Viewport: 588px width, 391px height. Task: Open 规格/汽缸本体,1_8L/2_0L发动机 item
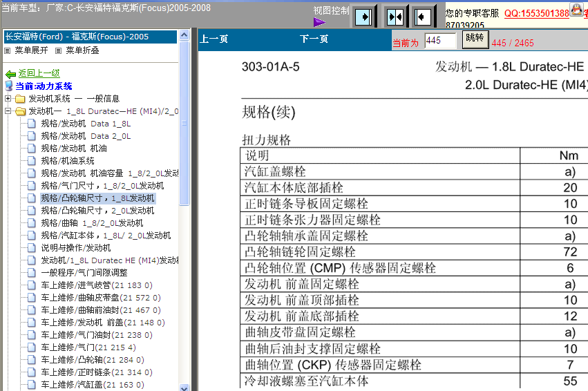click(106, 236)
